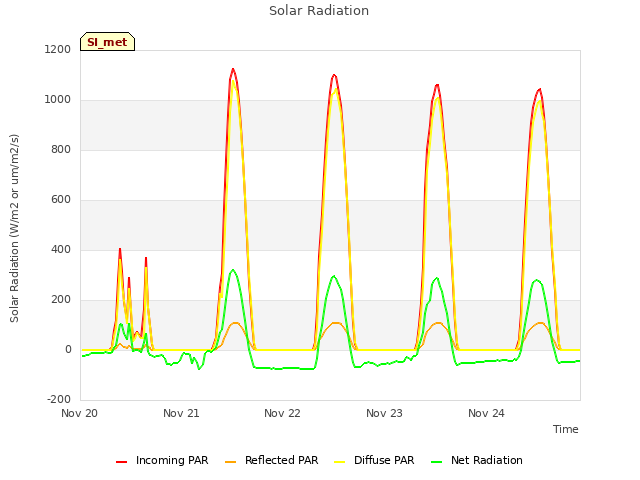640x480 pixels.
Task: Click the Nov 23 x-axis tick label
Action: pos(384,413)
